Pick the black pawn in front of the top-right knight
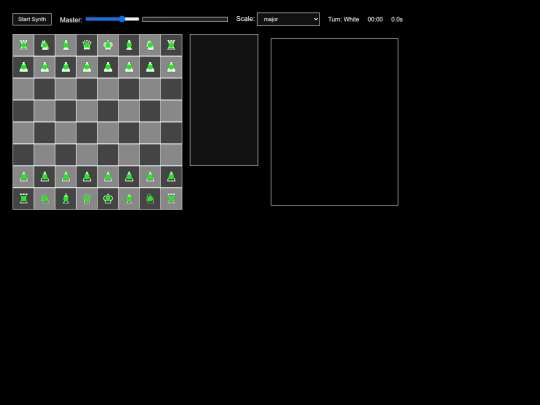 pyautogui.click(x=150, y=67)
